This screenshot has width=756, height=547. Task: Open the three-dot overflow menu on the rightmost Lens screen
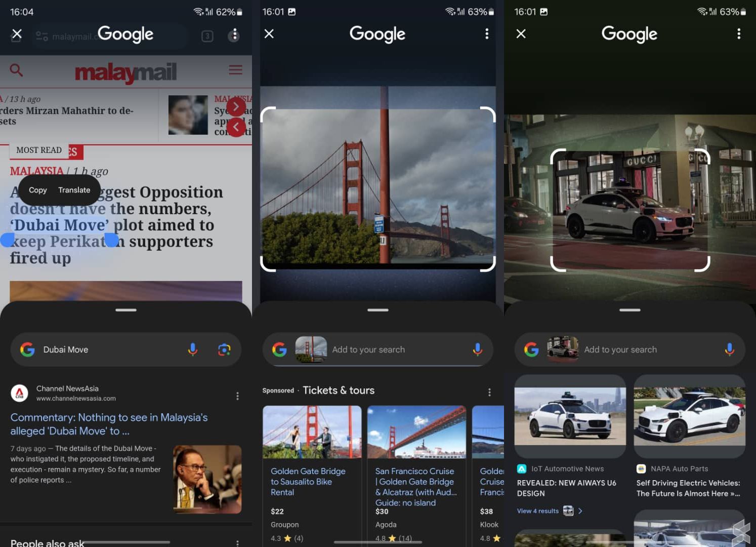pyautogui.click(x=738, y=33)
